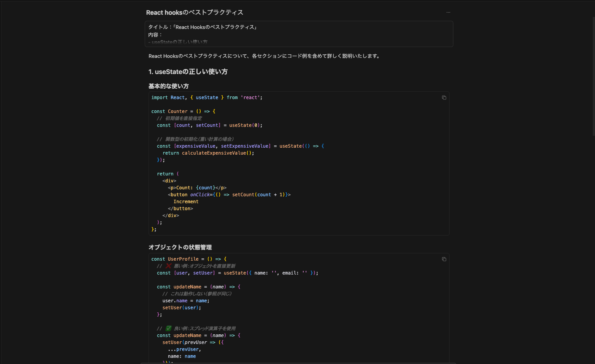The height and width of the screenshot is (364, 595).
Task: Click the line '...prevUser,'
Action: click(x=184, y=349)
